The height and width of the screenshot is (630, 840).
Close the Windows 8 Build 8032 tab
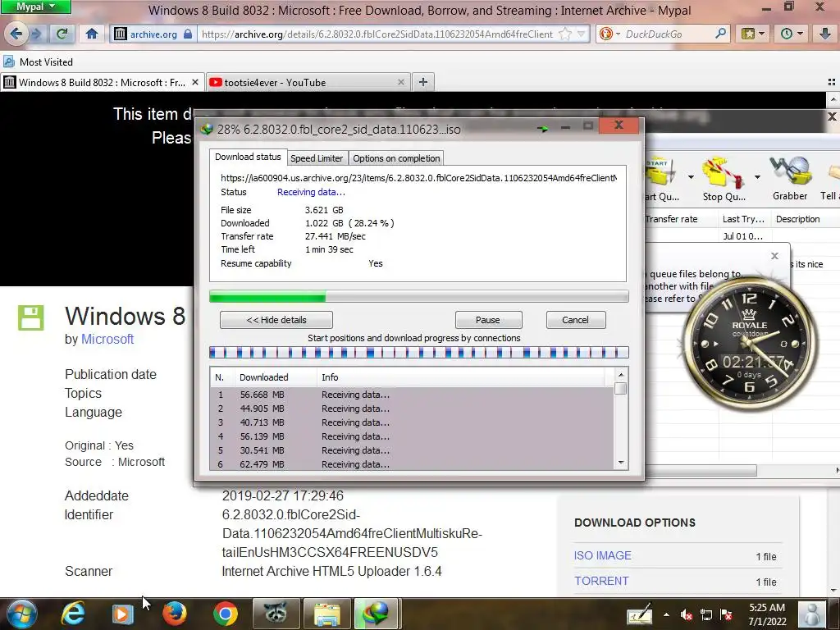pyautogui.click(x=195, y=82)
